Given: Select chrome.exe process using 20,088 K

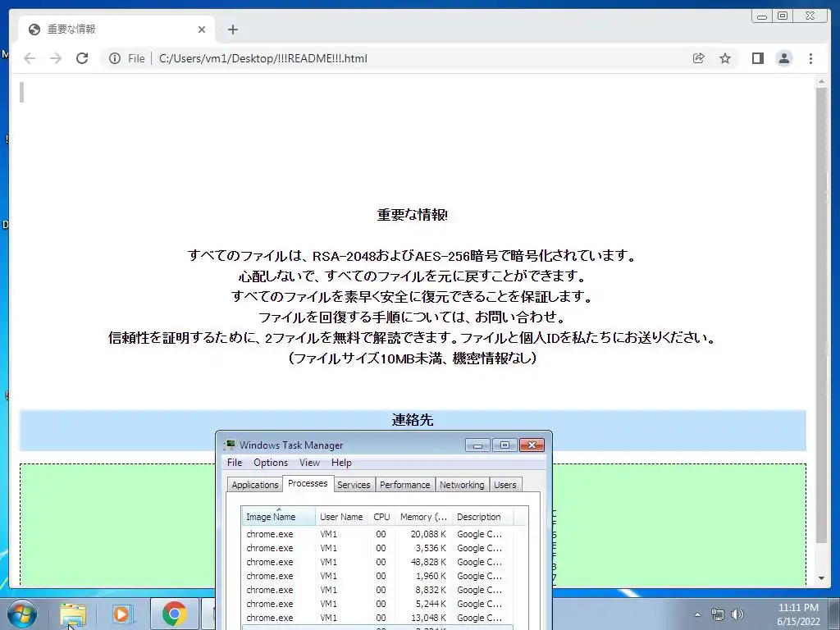Looking at the screenshot, I should pos(377,534).
